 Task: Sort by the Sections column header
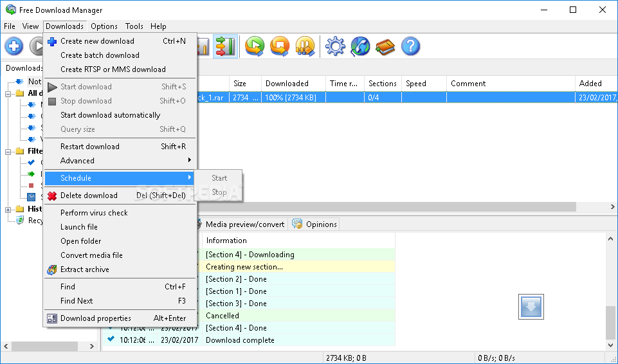[383, 84]
